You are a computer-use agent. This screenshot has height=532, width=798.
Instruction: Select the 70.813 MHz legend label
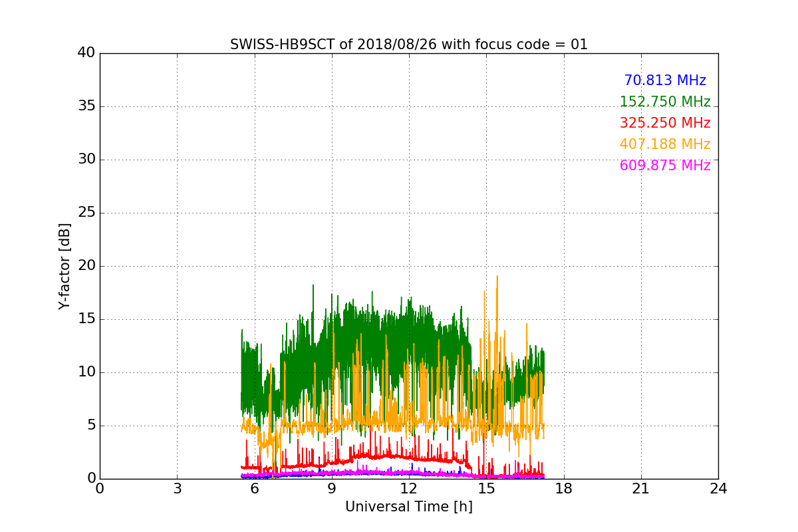665,80
